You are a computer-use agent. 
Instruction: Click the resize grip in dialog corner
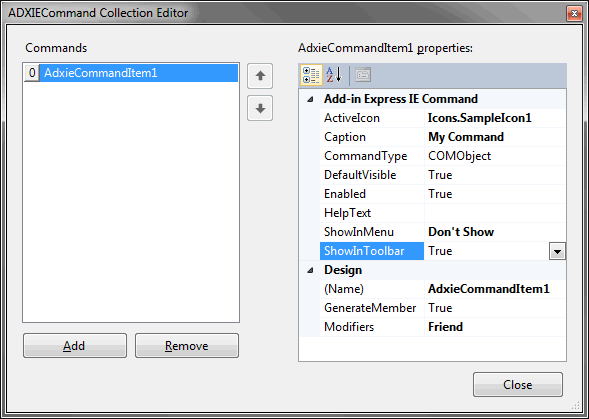tap(575, 405)
